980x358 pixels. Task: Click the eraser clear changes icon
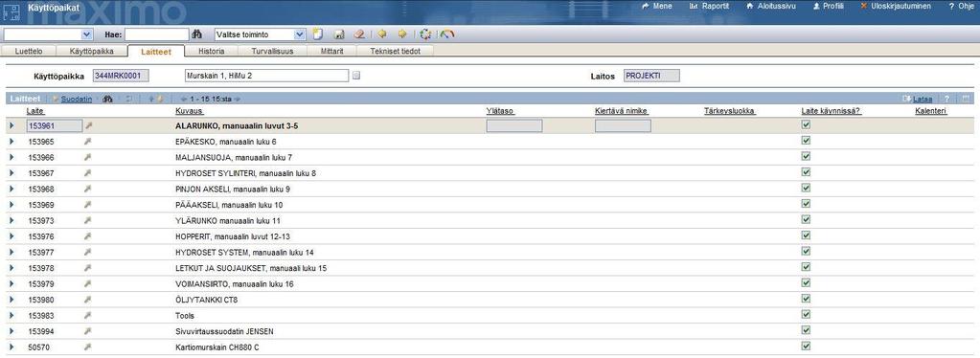pos(358,34)
